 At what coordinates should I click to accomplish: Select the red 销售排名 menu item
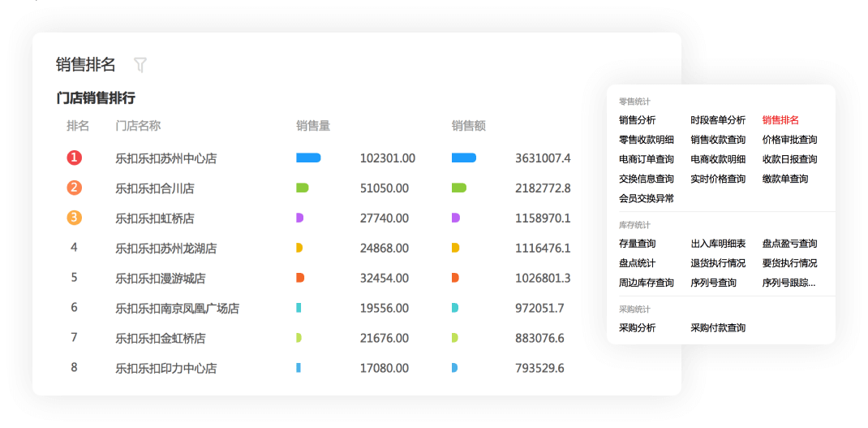[x=780, y=119]
